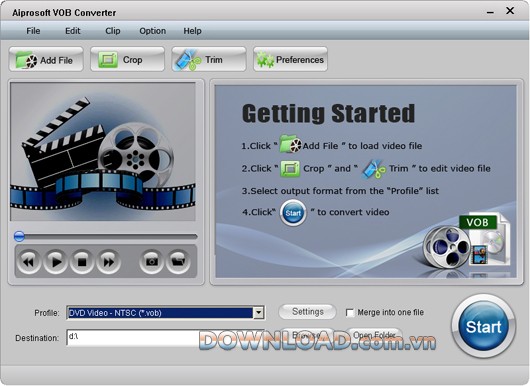Fast forward the preview video
530x386 pixels.
tap(109, 261)
